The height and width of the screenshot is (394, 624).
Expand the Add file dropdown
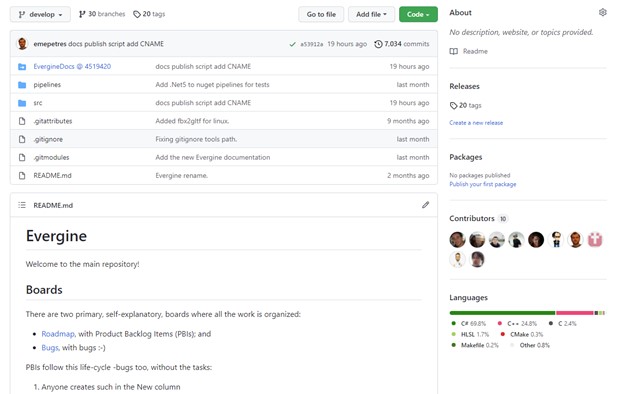click(371, 14)
